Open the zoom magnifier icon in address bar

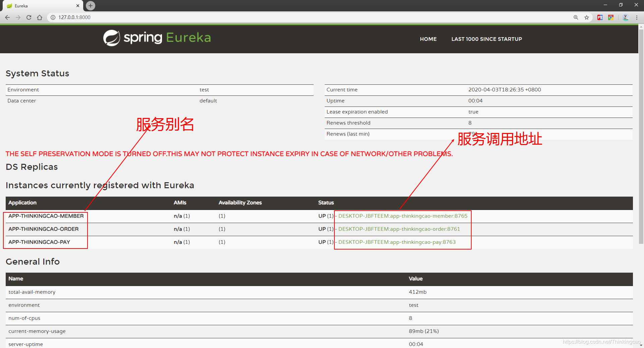576,17
